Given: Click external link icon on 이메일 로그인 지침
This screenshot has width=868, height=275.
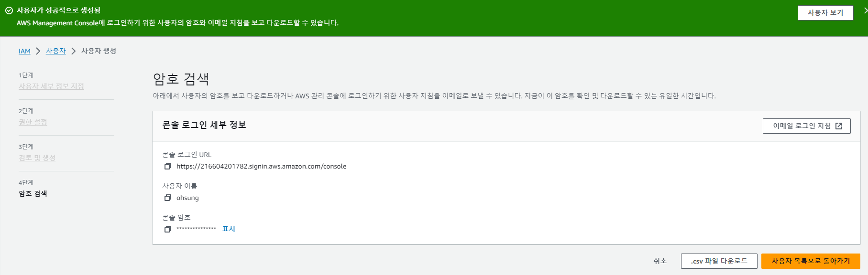Looking at the screenshot, I should (839, 126).
